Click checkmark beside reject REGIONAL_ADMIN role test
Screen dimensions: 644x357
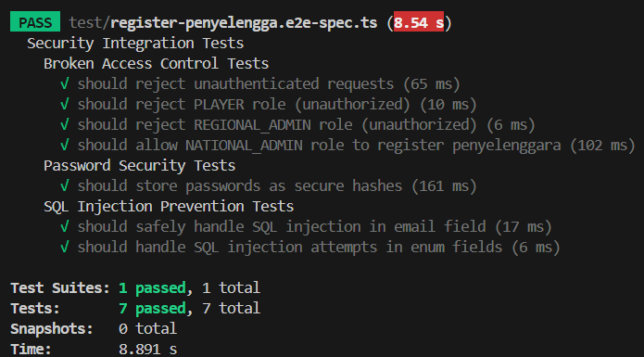point(65,125)
